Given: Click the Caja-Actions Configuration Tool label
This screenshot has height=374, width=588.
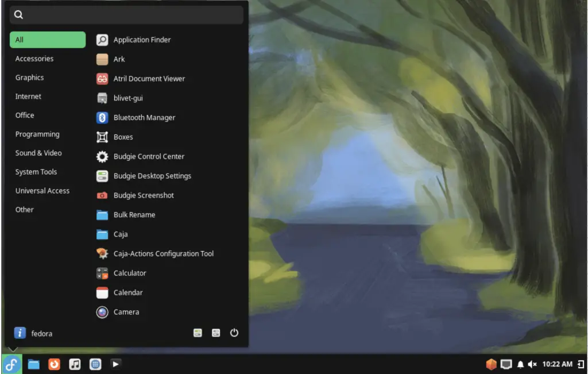Looking at the screenshot, I should pos(164,254).
